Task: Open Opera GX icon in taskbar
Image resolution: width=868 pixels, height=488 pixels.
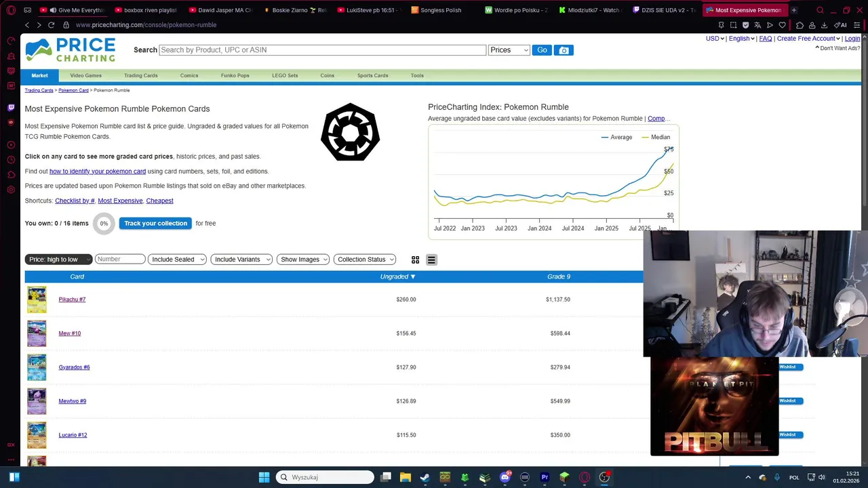Action: tap(585, 477)
